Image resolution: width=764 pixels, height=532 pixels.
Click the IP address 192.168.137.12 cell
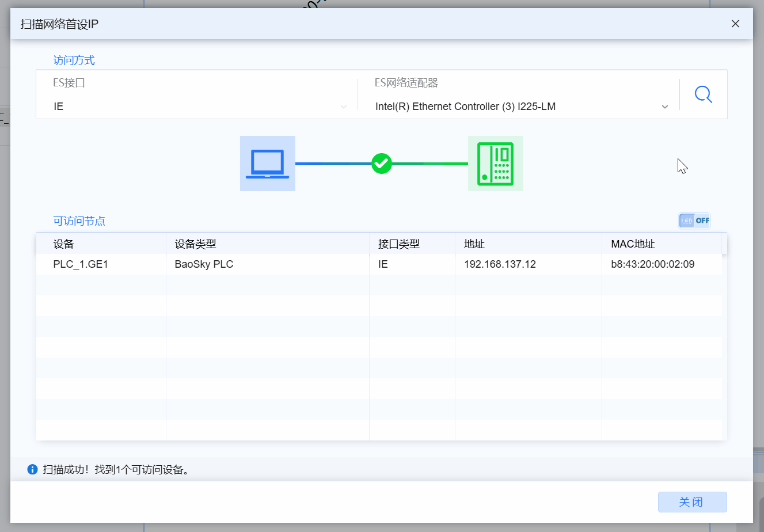(500, 264)
